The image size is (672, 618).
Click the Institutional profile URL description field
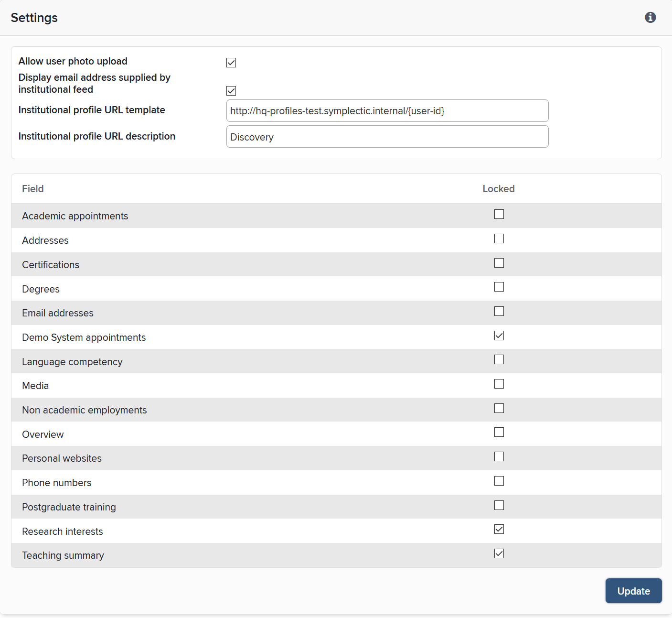(387, 137)
